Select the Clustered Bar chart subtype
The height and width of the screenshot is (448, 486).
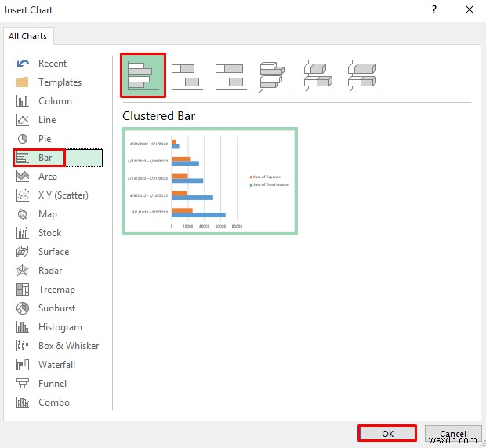coord(143,75)
